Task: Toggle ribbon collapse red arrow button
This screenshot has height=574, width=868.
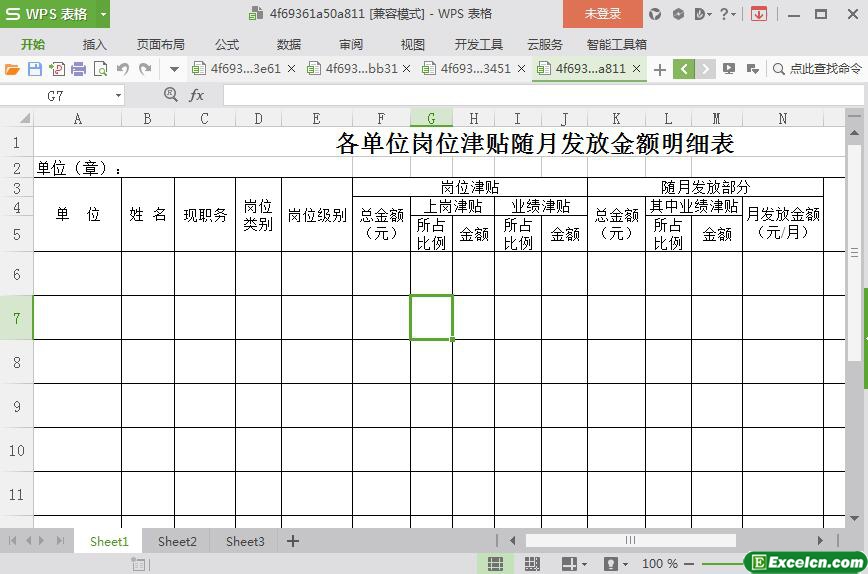Action: pos(759,14)
